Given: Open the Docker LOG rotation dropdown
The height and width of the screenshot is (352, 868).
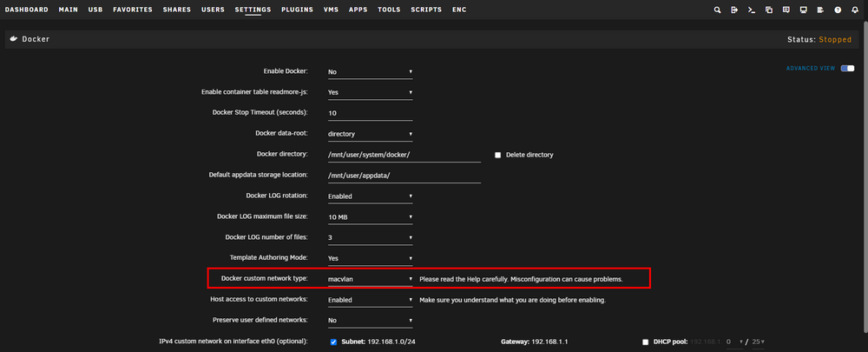Looking at the screenshot, I should (x=370, y=196).
